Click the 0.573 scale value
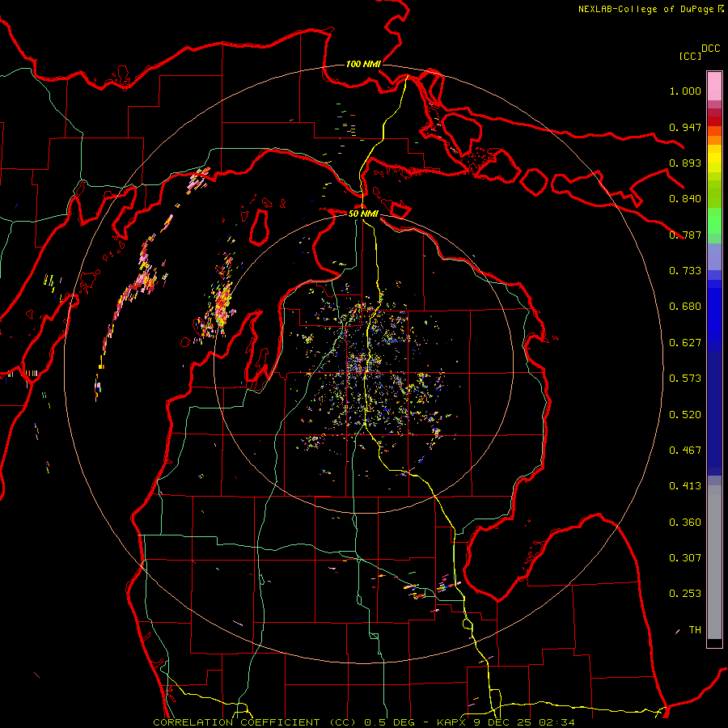This screenshot has width=728, height=728. 685,379
